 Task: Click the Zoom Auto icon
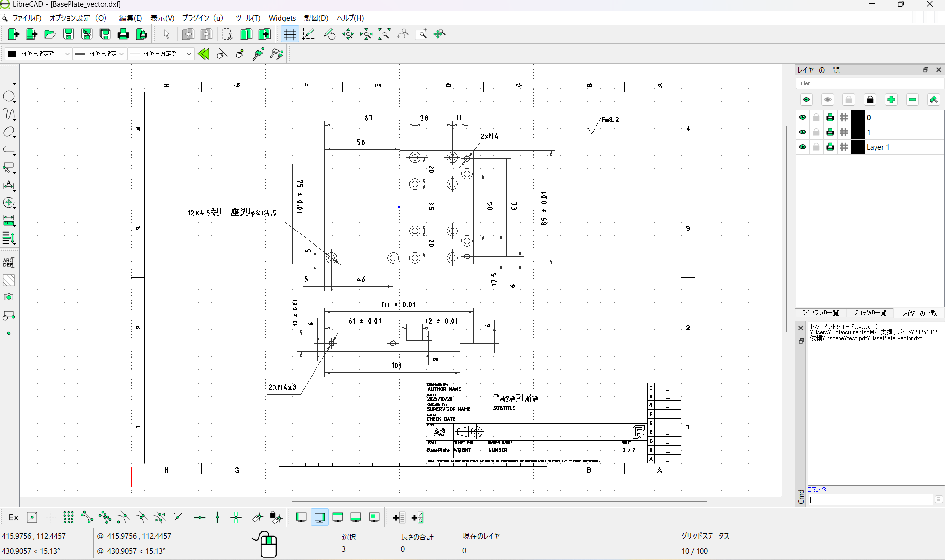[x=384, y=34]
